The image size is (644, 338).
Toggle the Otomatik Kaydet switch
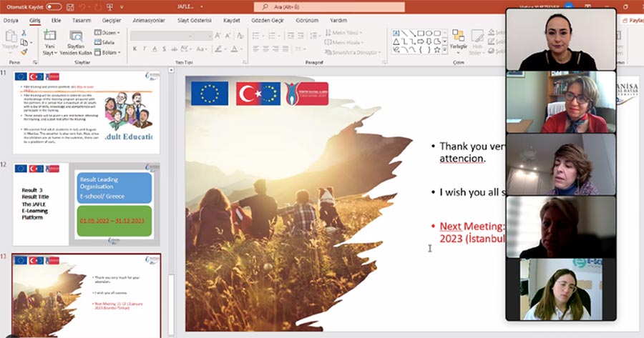54,6
